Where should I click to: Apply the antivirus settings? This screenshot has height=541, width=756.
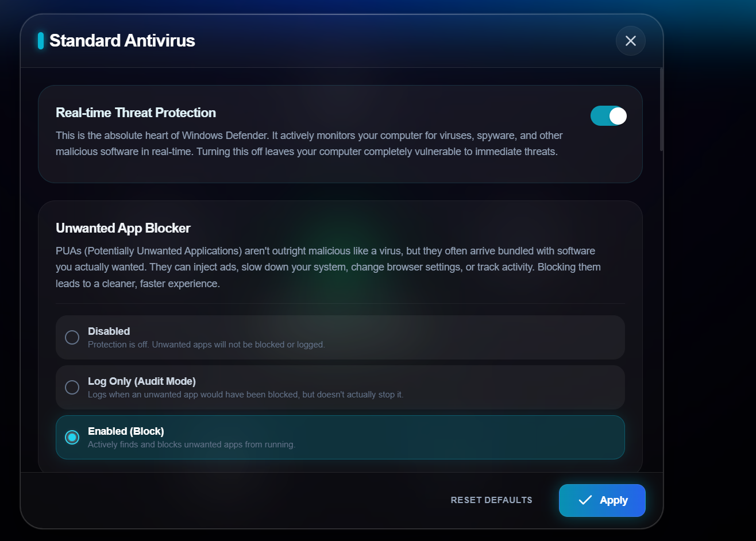click(x=602, y=500)
